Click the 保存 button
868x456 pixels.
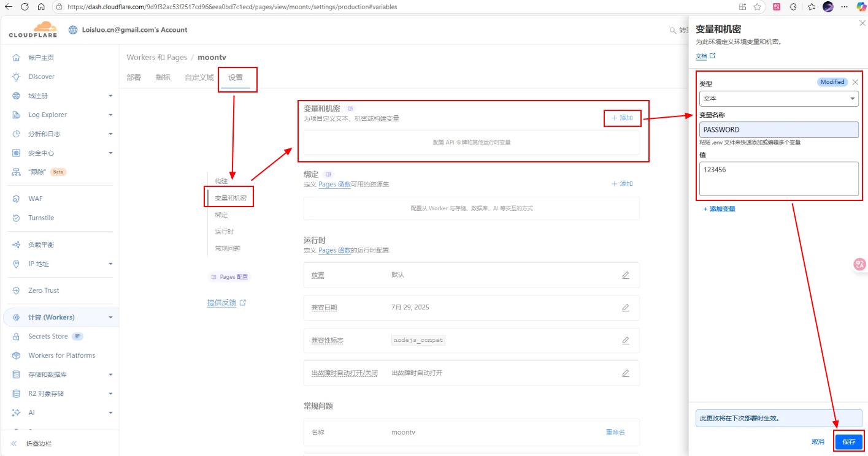point(849,441)
